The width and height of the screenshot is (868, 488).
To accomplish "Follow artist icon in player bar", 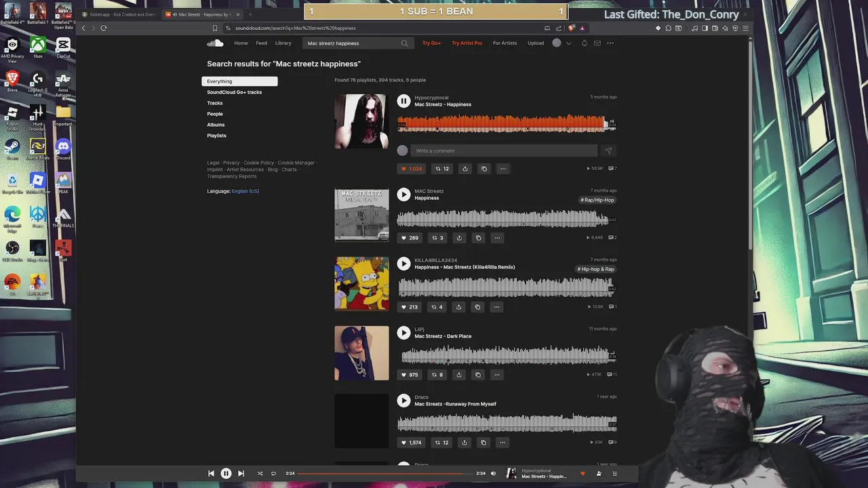I will click(599, 474).
